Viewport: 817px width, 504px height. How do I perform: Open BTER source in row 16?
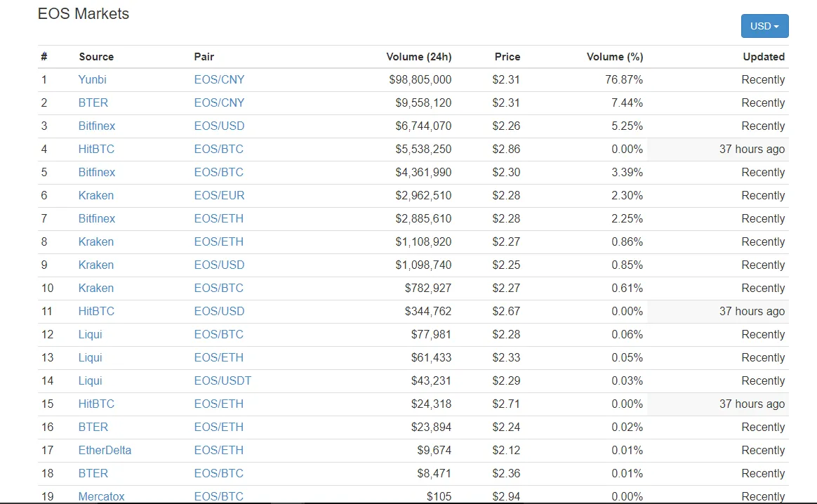(x=93, y=427)
